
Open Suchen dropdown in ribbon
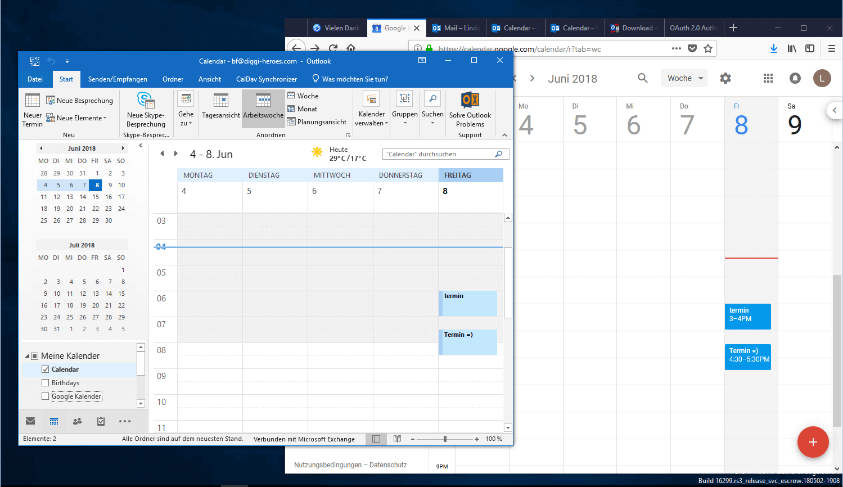[x=432, y=110]
